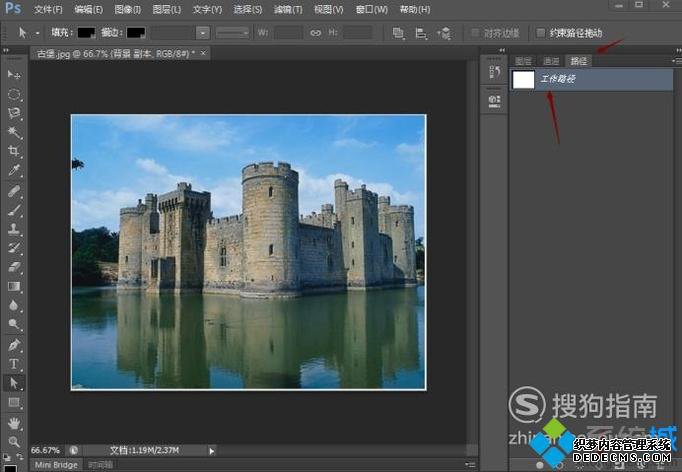Select the Healing Brush tool
This screenshot has width=682, height=472.
pos(14,191)
